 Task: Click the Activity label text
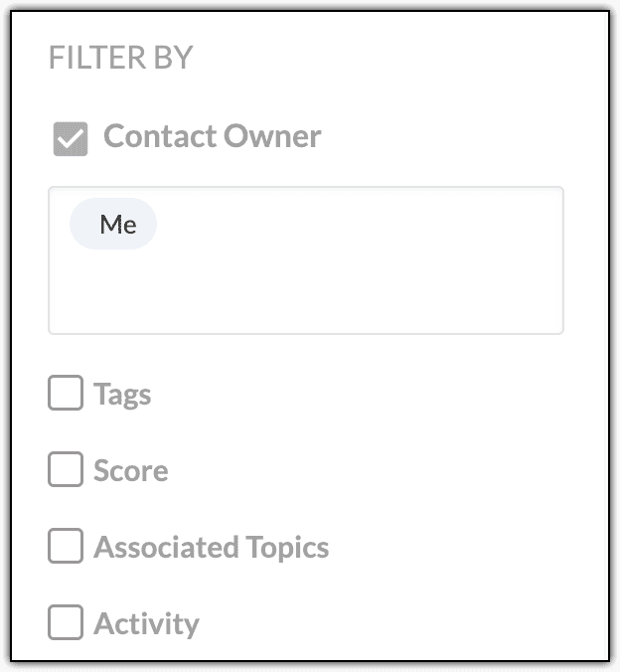click(146, 624)
